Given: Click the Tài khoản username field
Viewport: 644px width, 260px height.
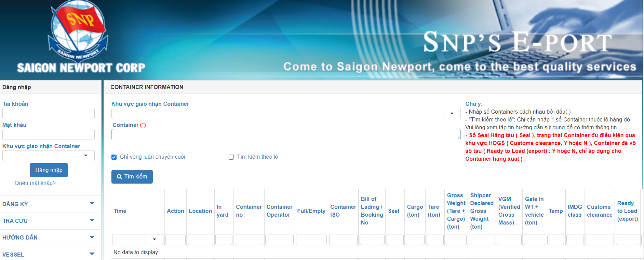Looking at the screenshot, I should coord(49,114).
